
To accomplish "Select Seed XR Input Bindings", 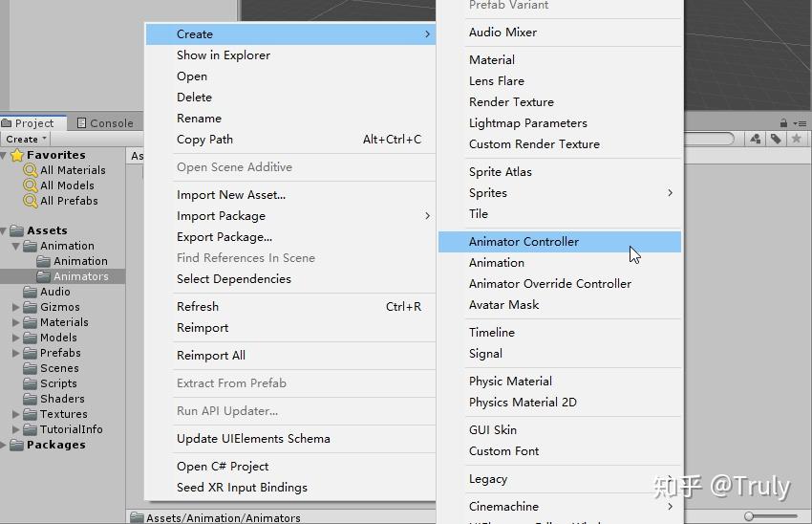I will tap(290, 488).
